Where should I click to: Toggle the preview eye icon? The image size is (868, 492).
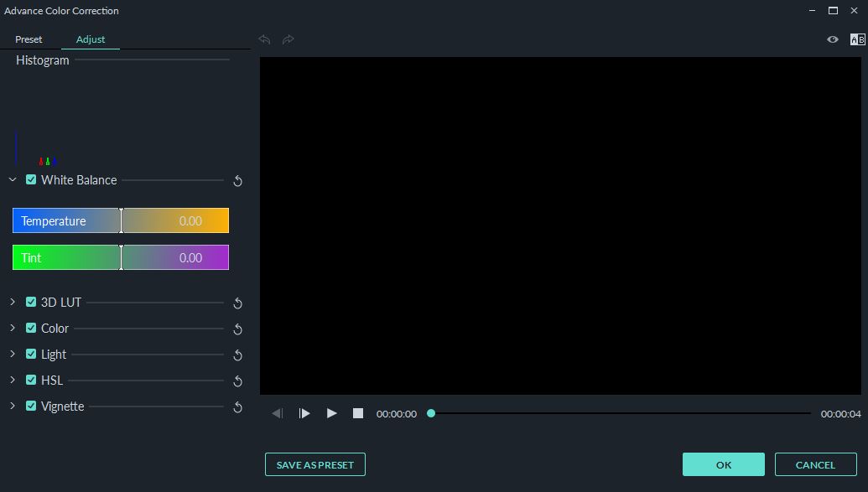click(x=833, y=39)
